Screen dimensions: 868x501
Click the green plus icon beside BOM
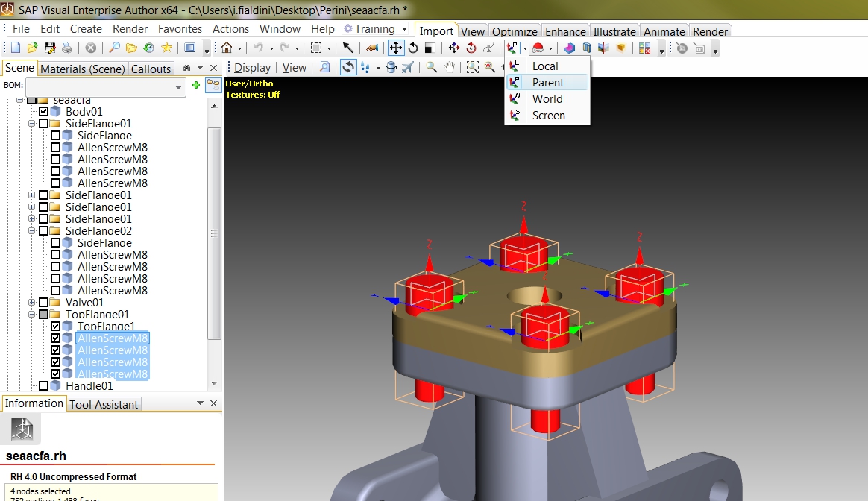pyautogui.click(x=196, y=85)
